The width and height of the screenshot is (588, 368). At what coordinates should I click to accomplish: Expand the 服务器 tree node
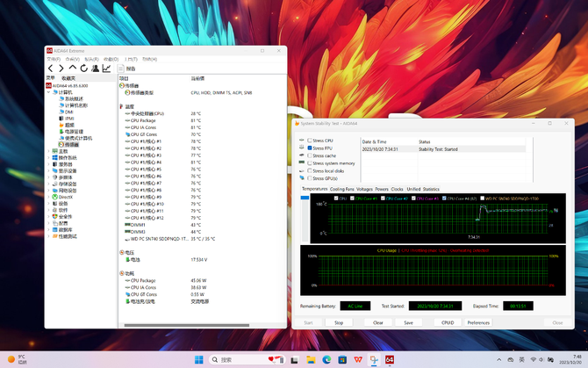coord(48,164)
